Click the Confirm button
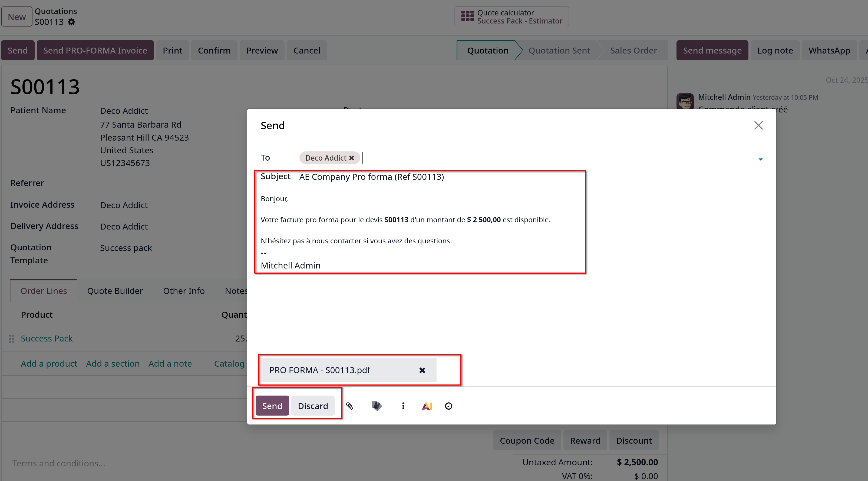The image size is (868, 481). tap(214, 51)
